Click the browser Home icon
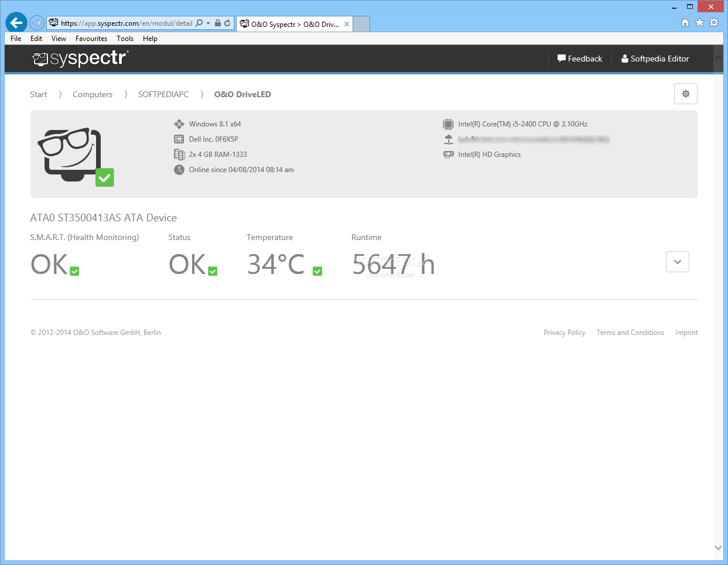The width and height of the screenshot is (728, 565). tap(685, 22)
